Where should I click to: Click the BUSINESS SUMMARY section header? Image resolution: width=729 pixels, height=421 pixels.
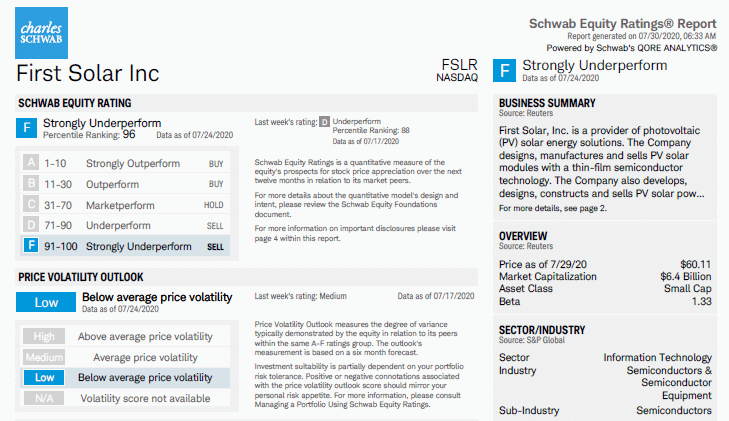point(547,103)
